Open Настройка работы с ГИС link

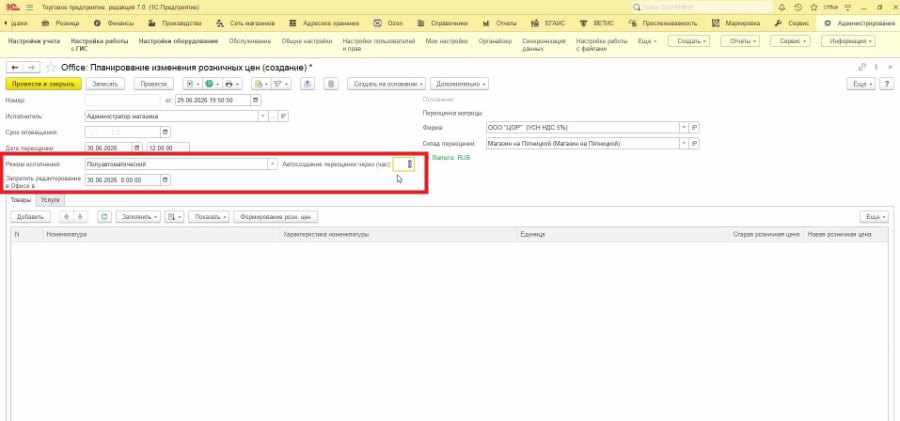tap(99, 45)
